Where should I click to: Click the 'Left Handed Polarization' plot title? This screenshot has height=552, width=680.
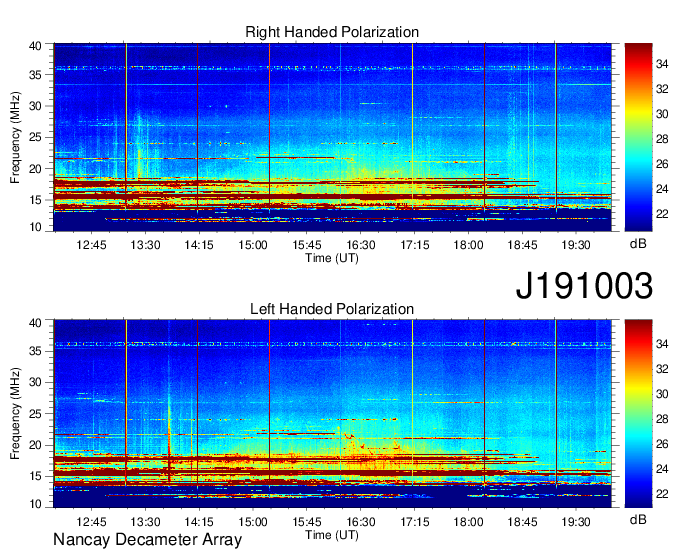click(332, 309)
